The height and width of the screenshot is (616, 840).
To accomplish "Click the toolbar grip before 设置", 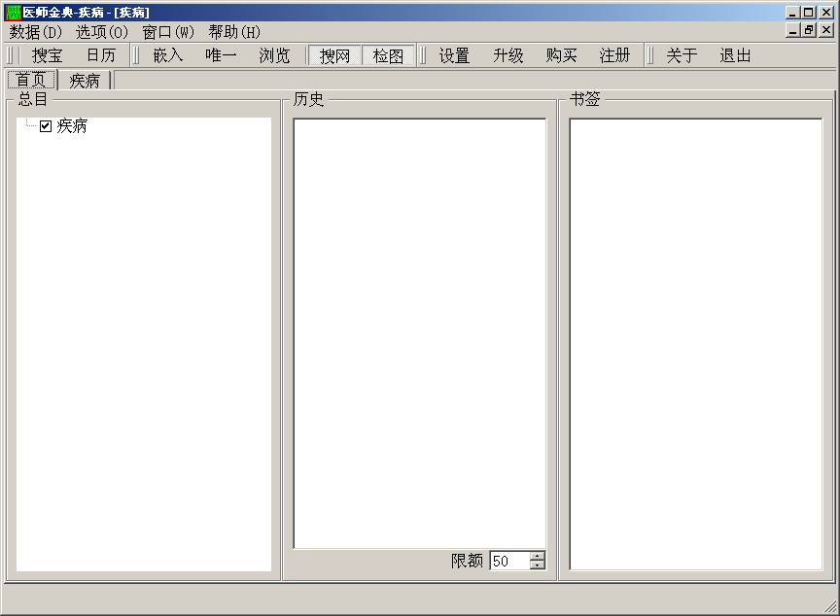I will coord(422,55).
